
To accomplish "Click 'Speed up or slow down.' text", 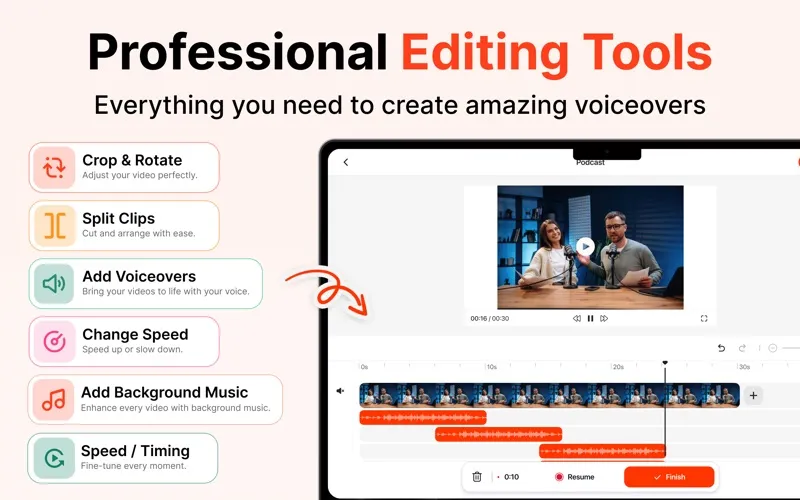I will [132, 349].
